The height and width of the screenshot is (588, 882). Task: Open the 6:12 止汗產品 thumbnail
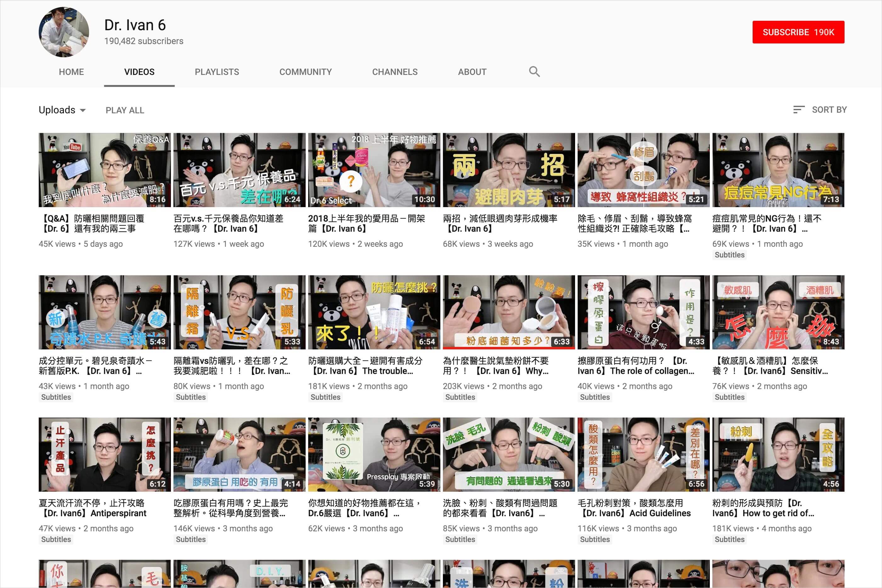click(105, 455)
